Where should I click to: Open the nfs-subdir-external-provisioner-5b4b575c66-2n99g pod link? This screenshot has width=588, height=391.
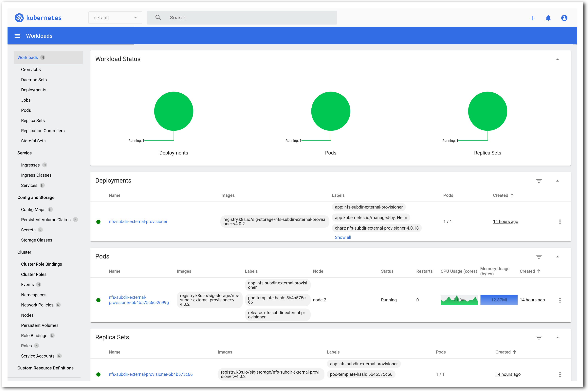[x=139, y=300]
